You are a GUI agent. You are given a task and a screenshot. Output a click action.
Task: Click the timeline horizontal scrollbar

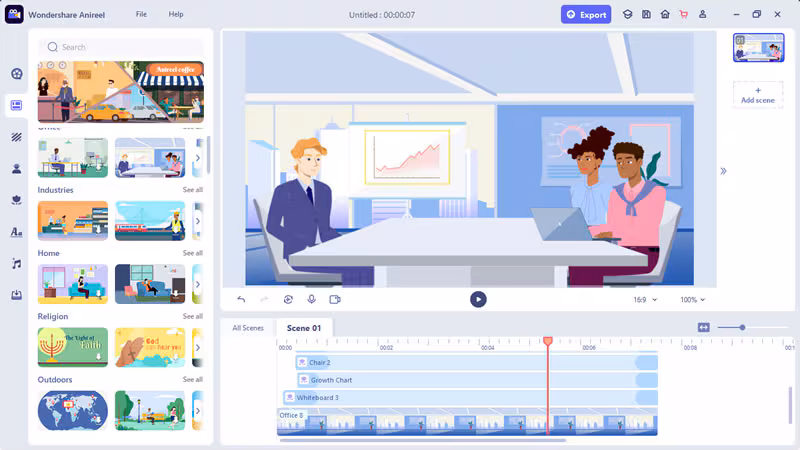point(422,440)
